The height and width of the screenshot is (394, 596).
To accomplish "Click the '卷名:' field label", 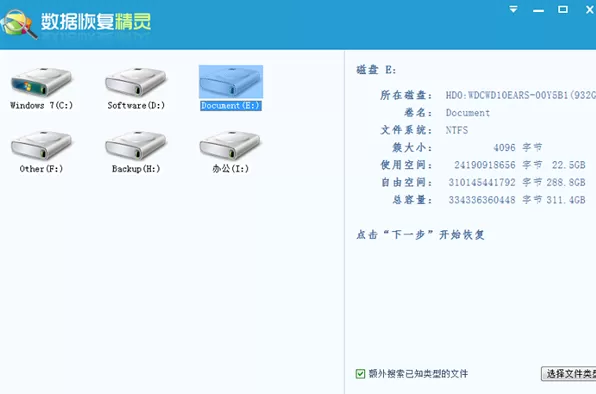I will coord(418,113).
